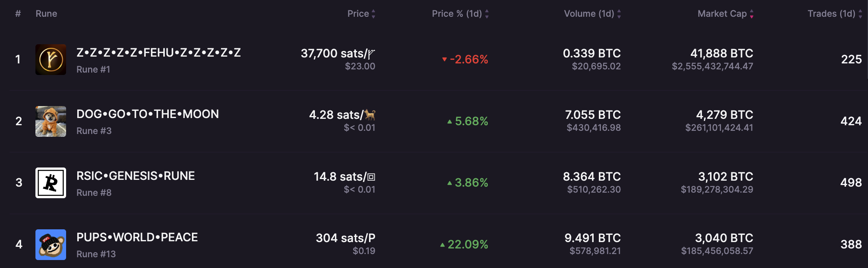
Task: Open the DOG•GO•TO•THE•MOON dog thumbnail
Action: (51, 121)
